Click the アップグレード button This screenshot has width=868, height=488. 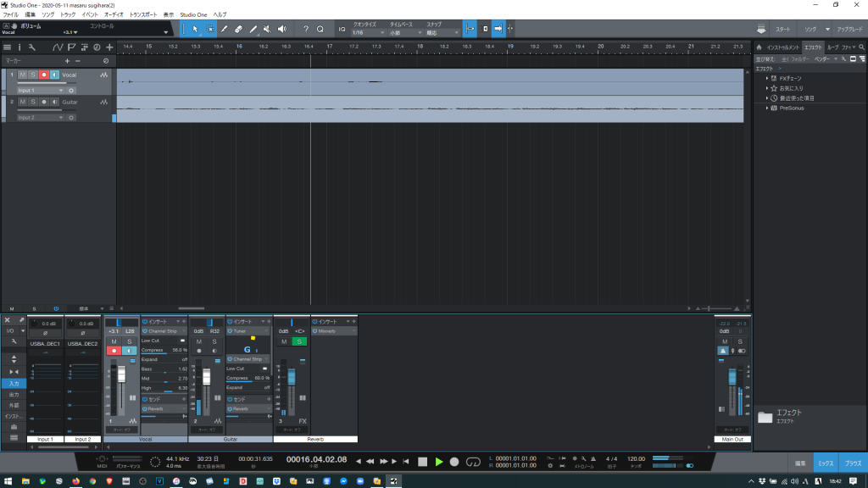[x=849, y=30]
